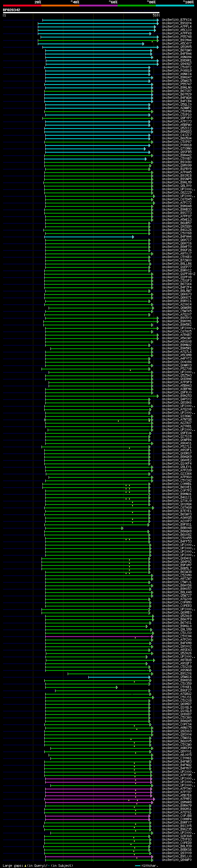Select the UniRef100_B4FRA4 label
Viewport: 197px width, 868px height.
pos(177,54)
